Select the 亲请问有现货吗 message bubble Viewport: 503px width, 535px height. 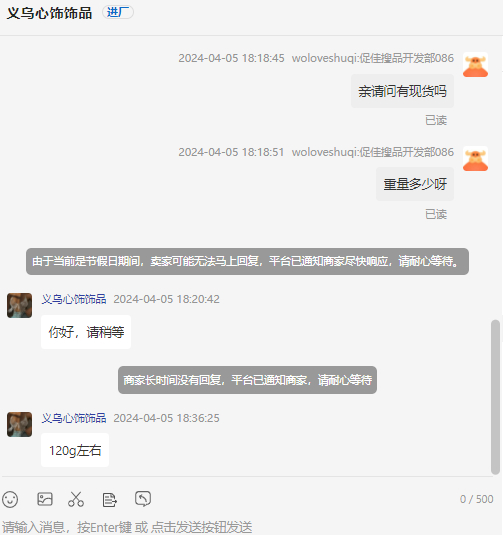pos(402,91)
